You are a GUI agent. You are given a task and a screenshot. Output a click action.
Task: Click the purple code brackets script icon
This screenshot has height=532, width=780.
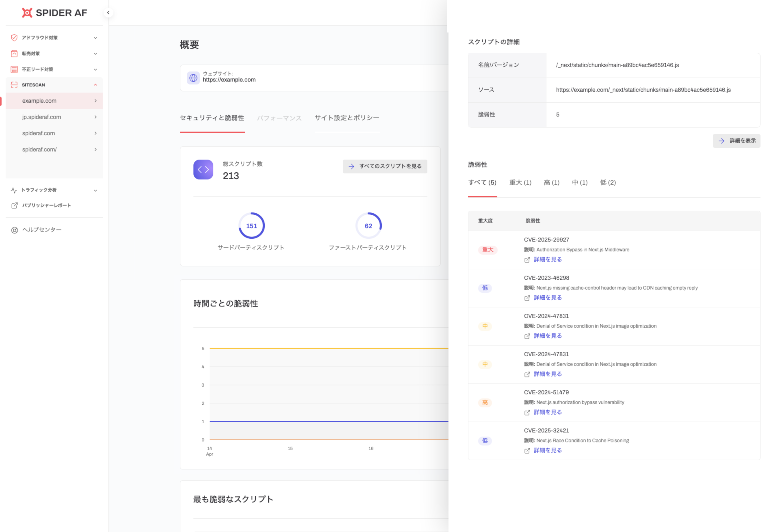pos(203,170)
